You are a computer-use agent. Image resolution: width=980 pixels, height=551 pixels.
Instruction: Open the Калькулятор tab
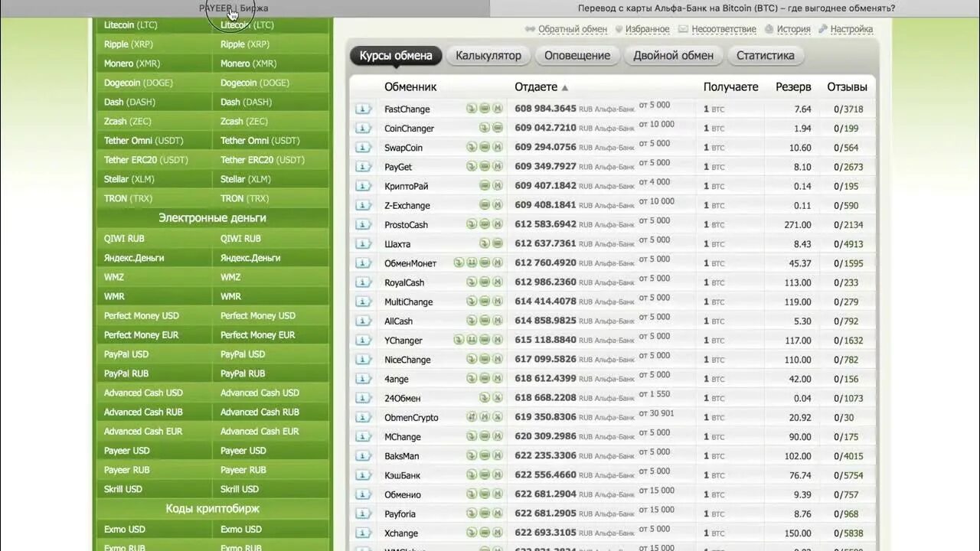coord(488,55)
